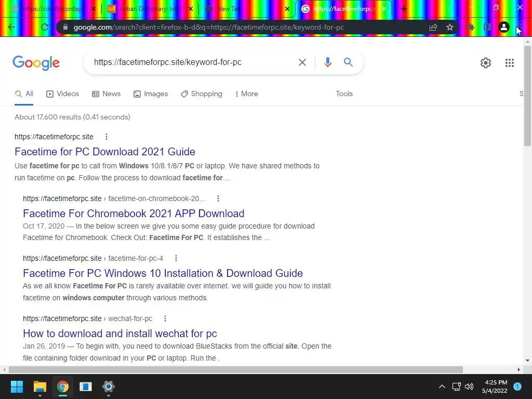
Task: Open options for the facetime-for-pc-4 result
Action: (176, 258)
